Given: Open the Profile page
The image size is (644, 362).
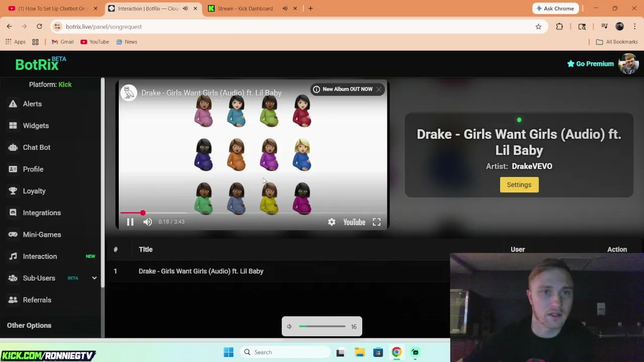Looking at the screenshot, I should (33, 169).
